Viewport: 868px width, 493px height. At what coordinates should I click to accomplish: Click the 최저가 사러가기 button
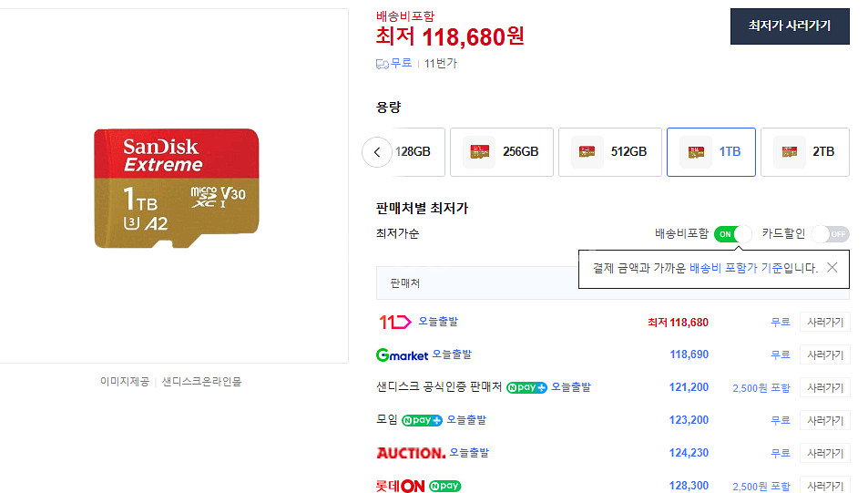tap(789, 26)
